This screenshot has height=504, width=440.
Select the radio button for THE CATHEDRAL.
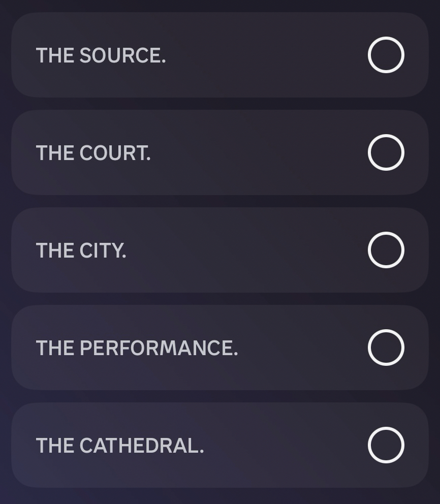(x=386, y=445)
